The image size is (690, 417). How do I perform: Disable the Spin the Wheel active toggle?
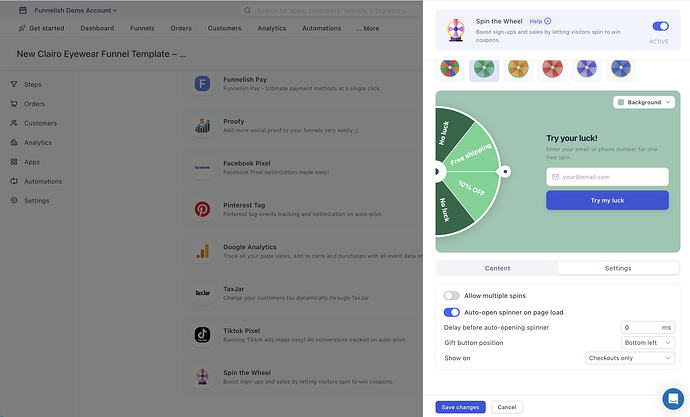coord(661,26)
